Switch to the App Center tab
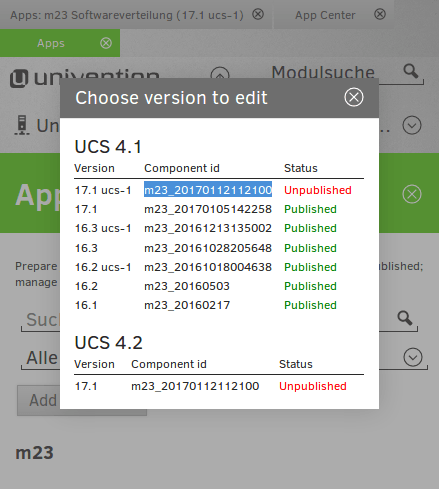 tap(325, 15)
